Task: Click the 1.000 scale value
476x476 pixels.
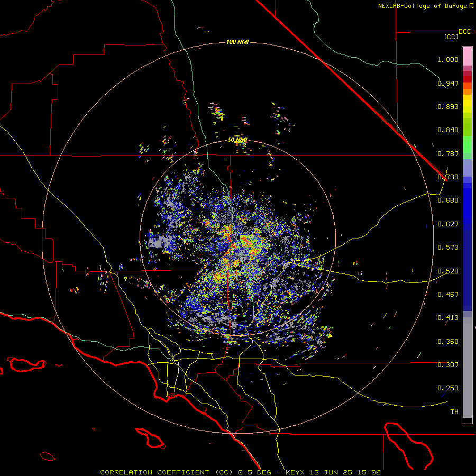Action: point(448,59)
